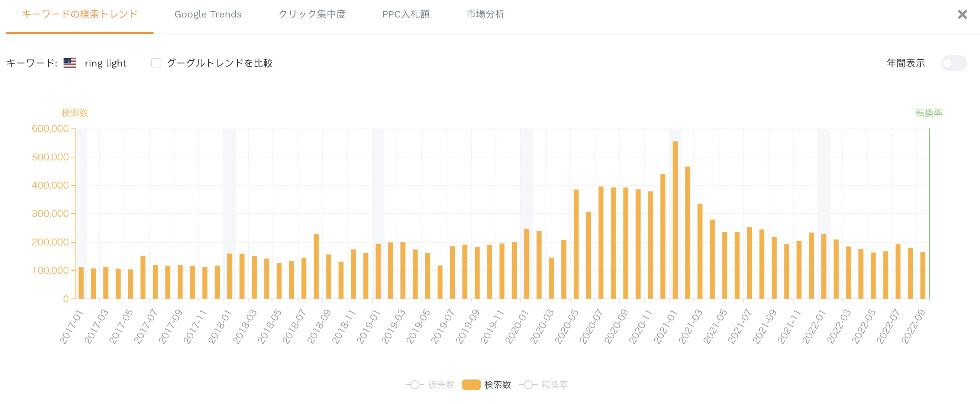This screenshot has height=404, width=980.
Task: Click the ring light keyword text
Action: point(105,63)
